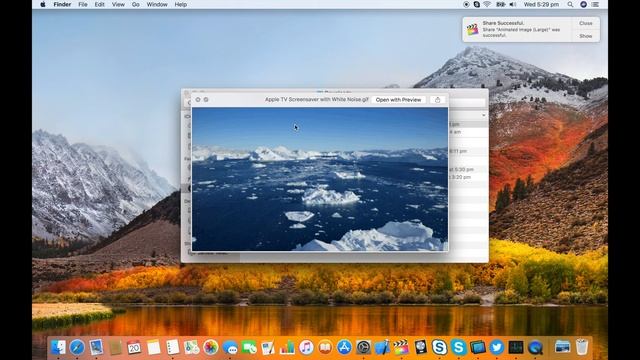Screen dimensions: 640x360
Task: Open the Wi-Fi status menu
Action: pos(487,4)
